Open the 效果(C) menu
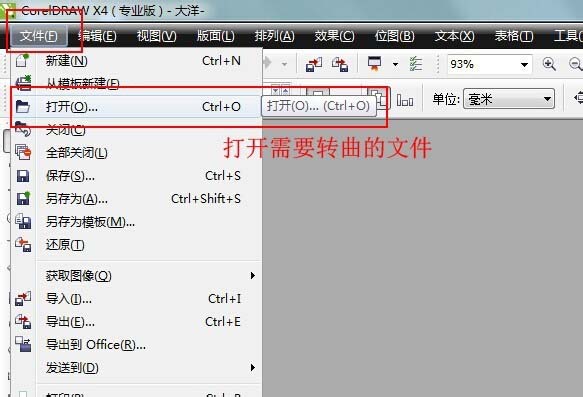 pos(334,36)
